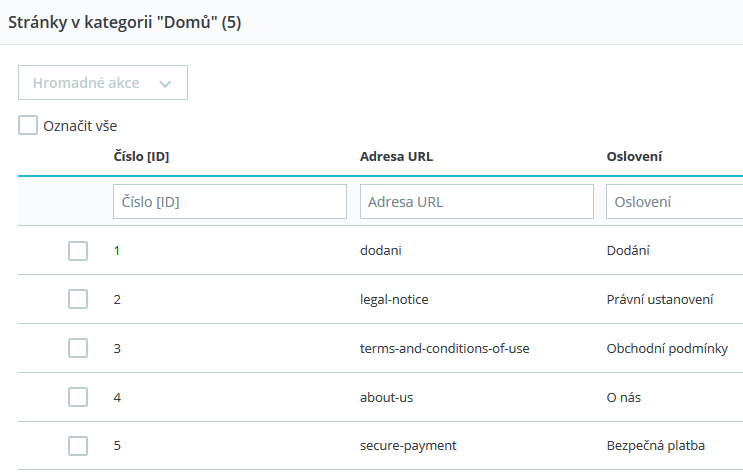Open the Hromadné akce dropdown
The image size is (743, 472).
(x=103, y=83)
